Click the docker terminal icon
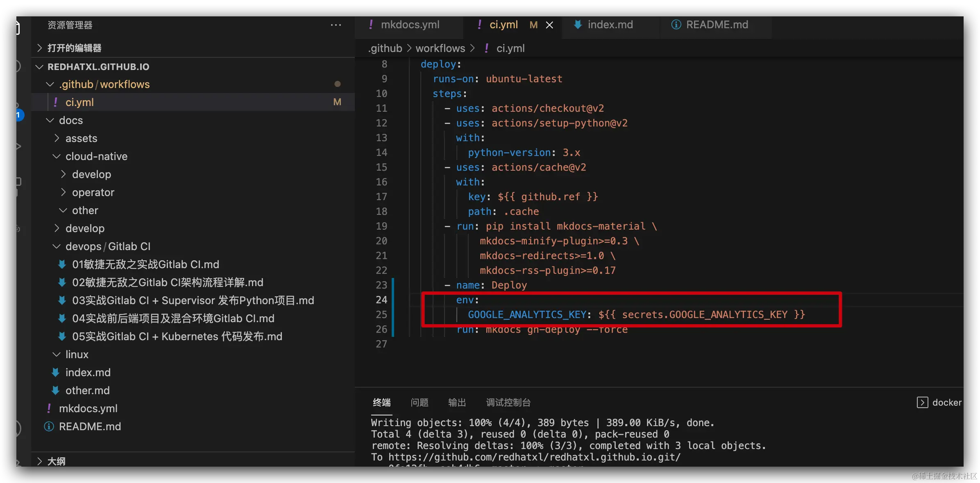The width and height of the screenshot is (980, 483). coord(922,402)
